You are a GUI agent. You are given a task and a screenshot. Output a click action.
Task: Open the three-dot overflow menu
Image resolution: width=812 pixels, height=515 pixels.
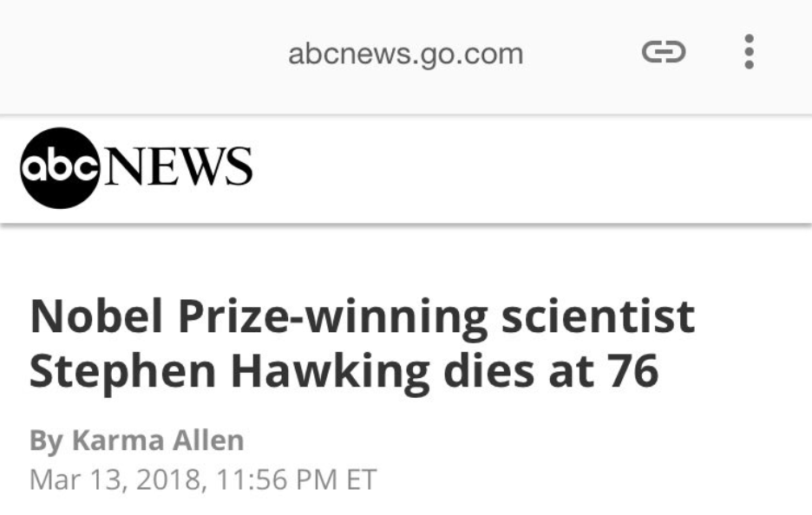(750, 52)
